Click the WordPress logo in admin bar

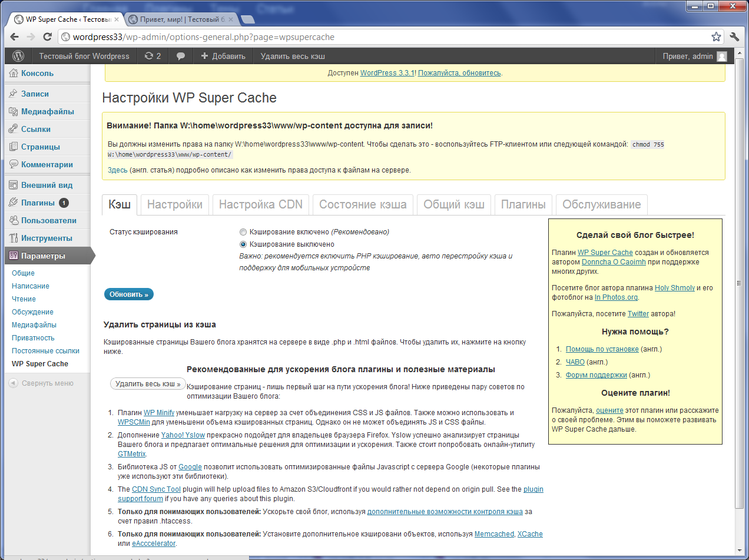[18, 56]
